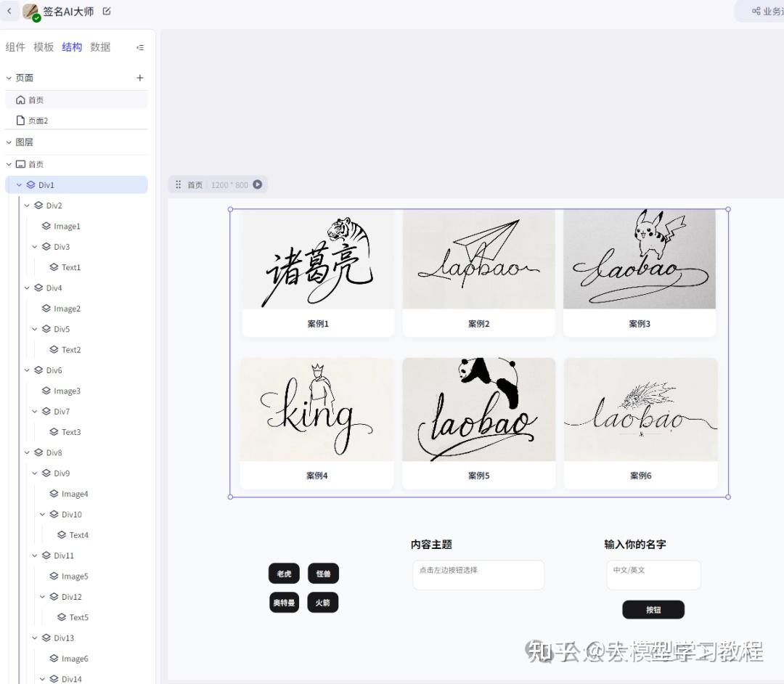Click the layer icon of Text2

(x=54, y=349)
